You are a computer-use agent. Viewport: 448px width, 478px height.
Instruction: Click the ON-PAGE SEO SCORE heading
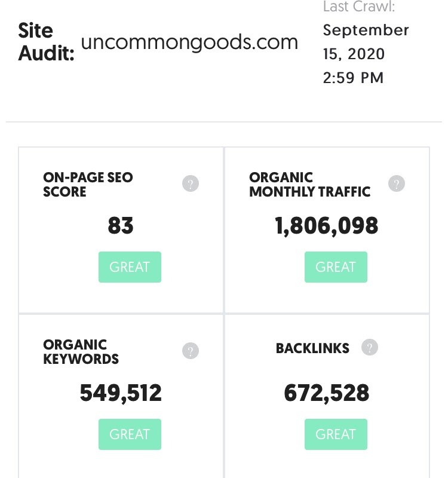click(x=88, y=185)
